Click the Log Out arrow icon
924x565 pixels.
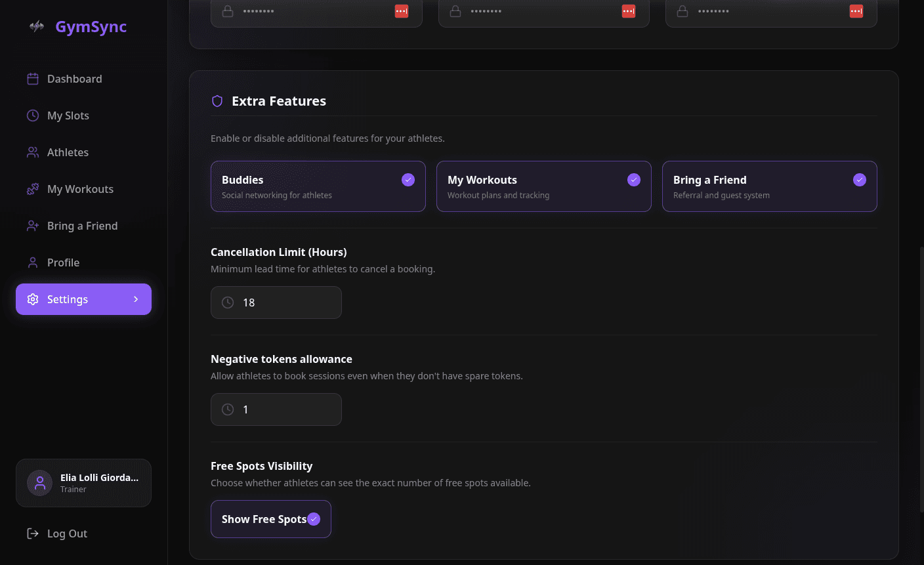tap(33, 534)
